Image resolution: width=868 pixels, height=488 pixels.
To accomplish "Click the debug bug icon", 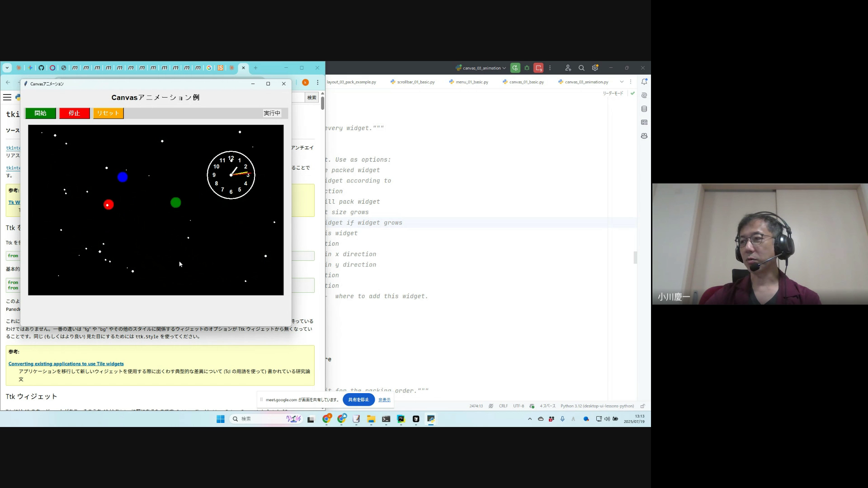I will click(x=527, y=68).
